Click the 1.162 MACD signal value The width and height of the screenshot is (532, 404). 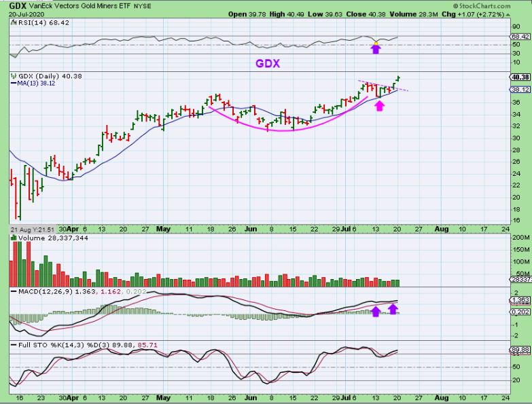pyautogui.click(x=110, y=291)
